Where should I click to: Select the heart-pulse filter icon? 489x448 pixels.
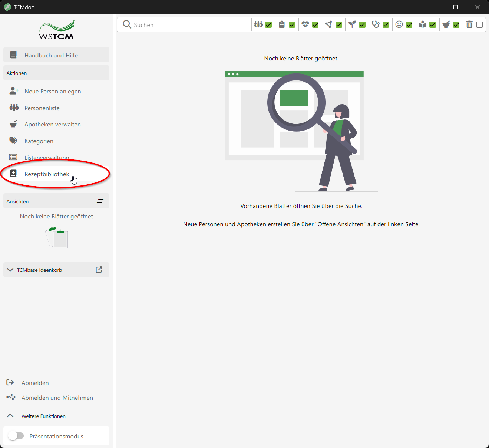pyautogui.click(x=305, y=24)
